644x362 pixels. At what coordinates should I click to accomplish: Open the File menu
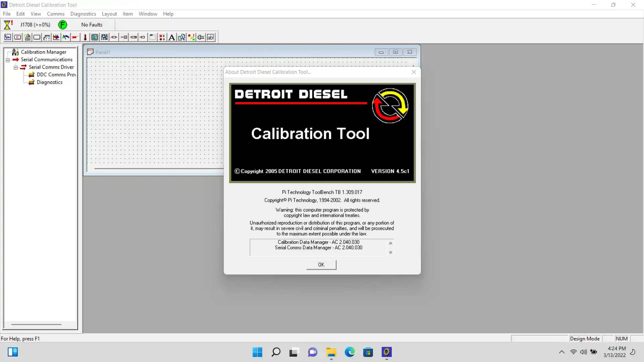coord(7,14)
